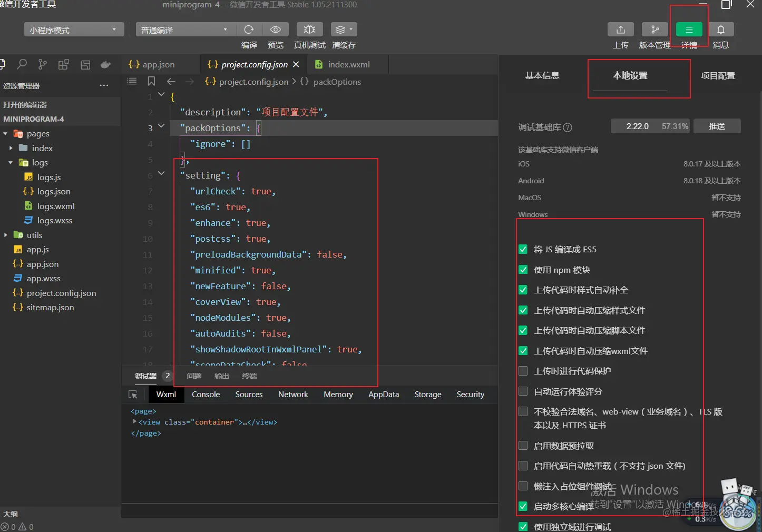This screenshot has height=532, width=762.
Task: Open sitemap.json in file tree
Action: 50,308
